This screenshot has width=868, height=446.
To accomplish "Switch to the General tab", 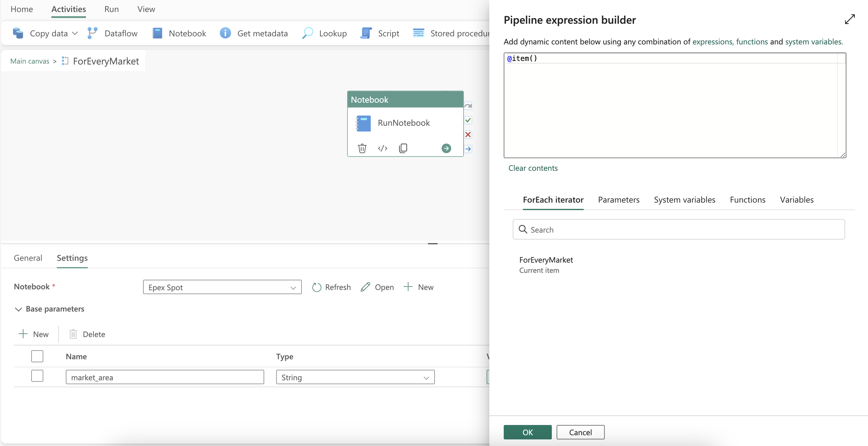I will pos(28,258).
